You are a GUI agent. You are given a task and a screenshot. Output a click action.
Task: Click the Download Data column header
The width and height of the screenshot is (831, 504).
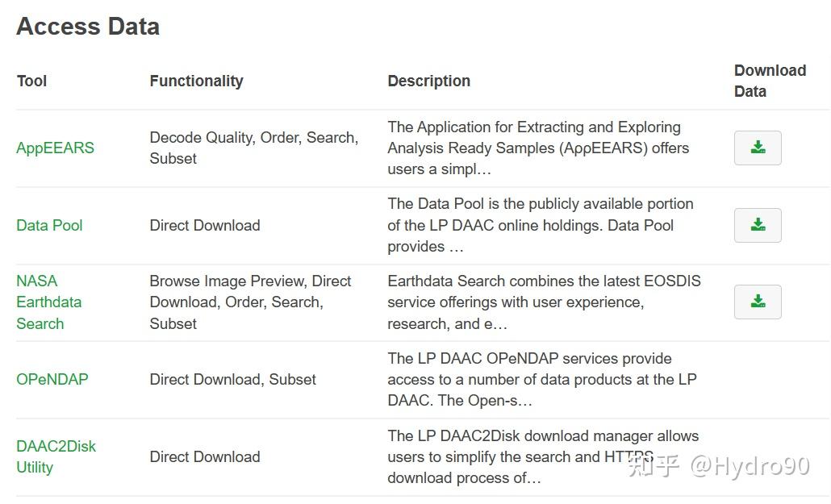coord(770,81)
